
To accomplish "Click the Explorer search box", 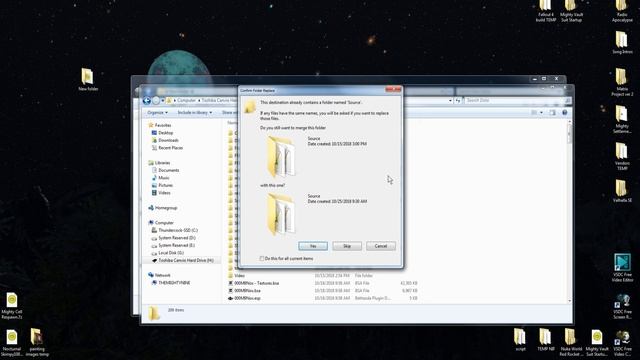I will pyautogui.click(x=518, y=100).
